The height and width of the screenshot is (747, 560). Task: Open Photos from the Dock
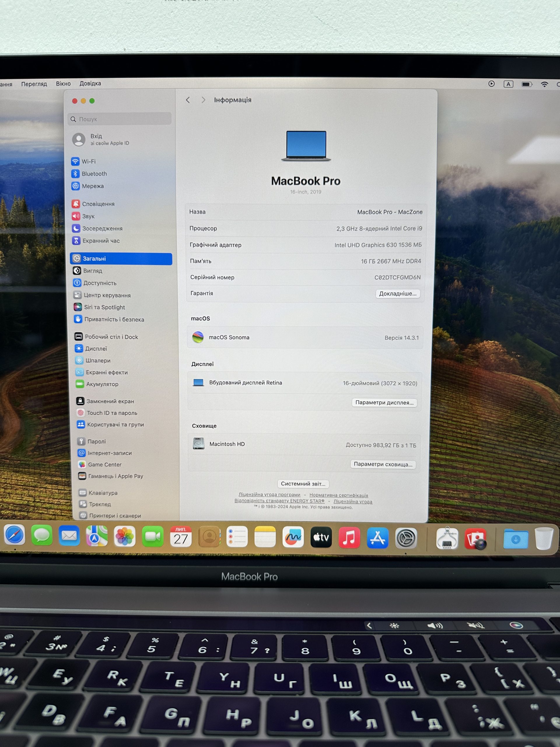pos(125,536)
